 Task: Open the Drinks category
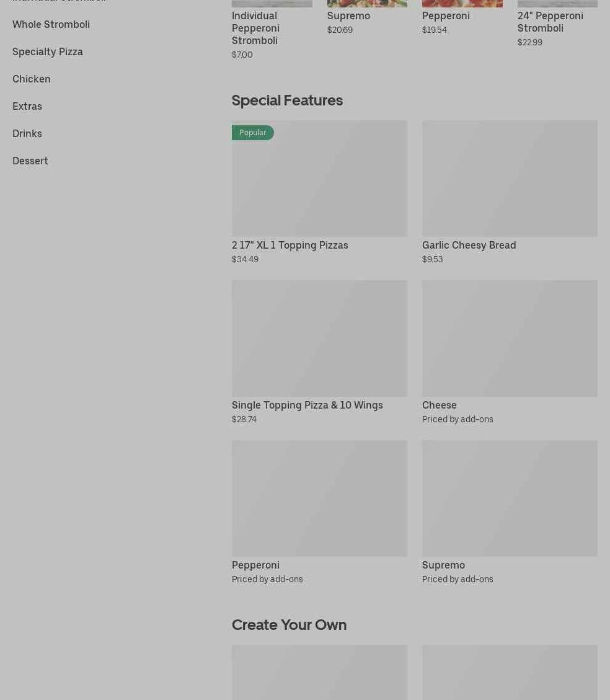27,133
